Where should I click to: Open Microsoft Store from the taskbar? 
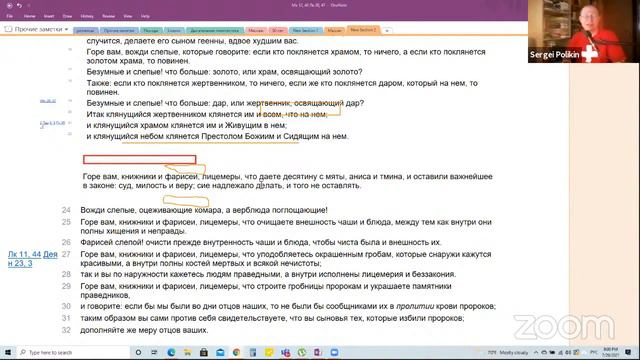click(x=204, y=352)
